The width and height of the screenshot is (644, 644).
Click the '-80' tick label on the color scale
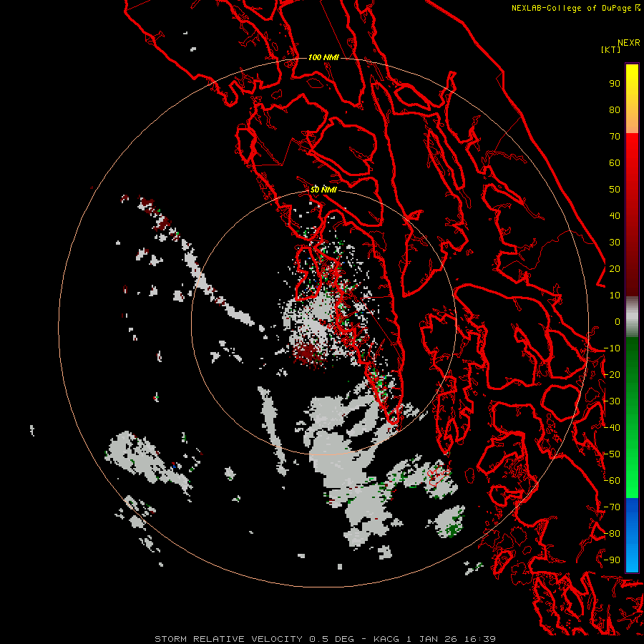click(x=612, y=534)
